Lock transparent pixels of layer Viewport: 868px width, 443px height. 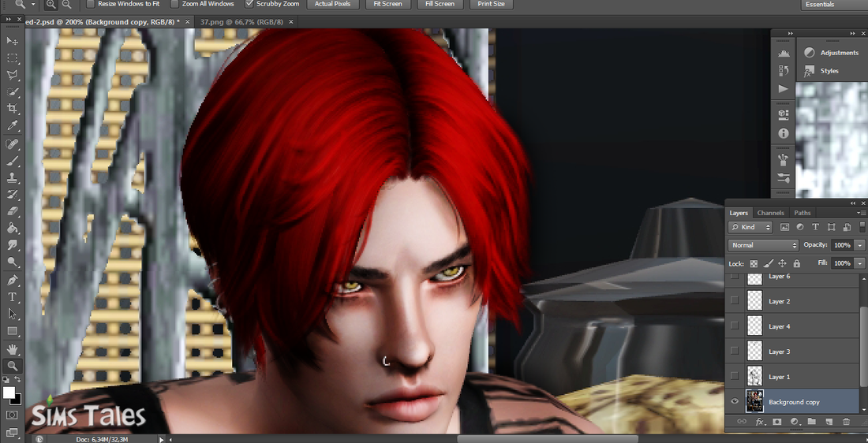(x=754, y=263)
